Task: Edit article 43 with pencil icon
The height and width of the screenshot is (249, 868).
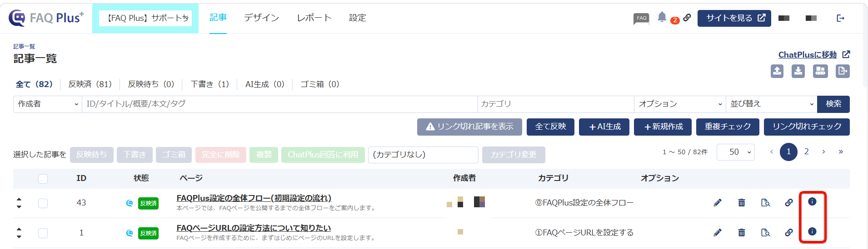Action: click(x=718, y=203)
